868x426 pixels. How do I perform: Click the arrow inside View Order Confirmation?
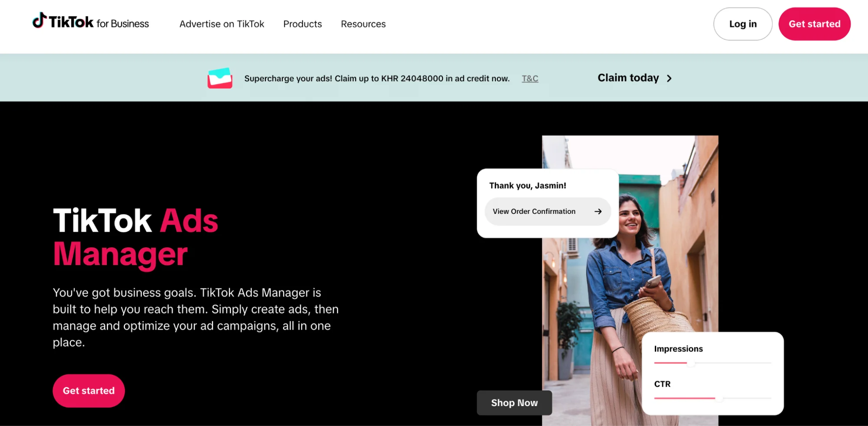click(598, 211)
